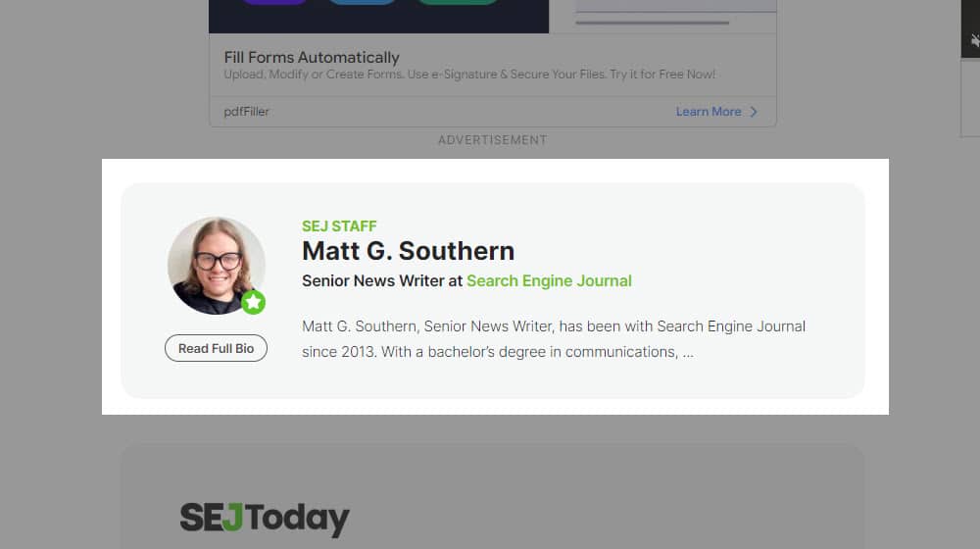Open the Fill Forms Automatically ad headline

(312, 58)
